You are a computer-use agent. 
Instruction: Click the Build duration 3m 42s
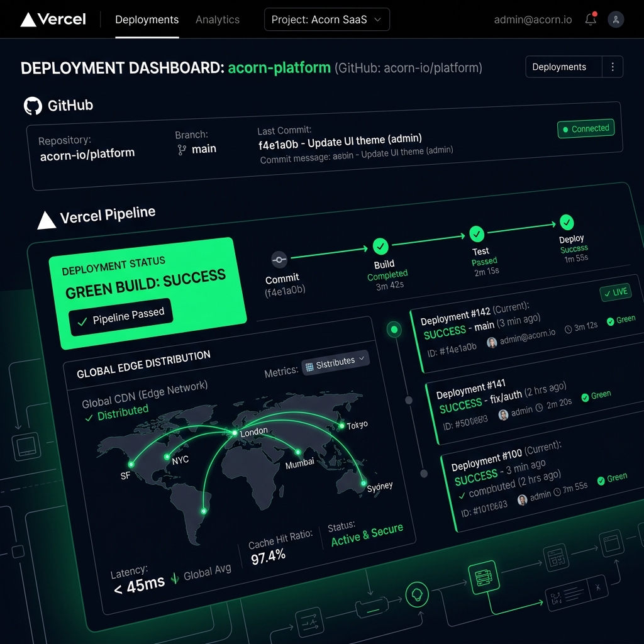pos(390,286)
